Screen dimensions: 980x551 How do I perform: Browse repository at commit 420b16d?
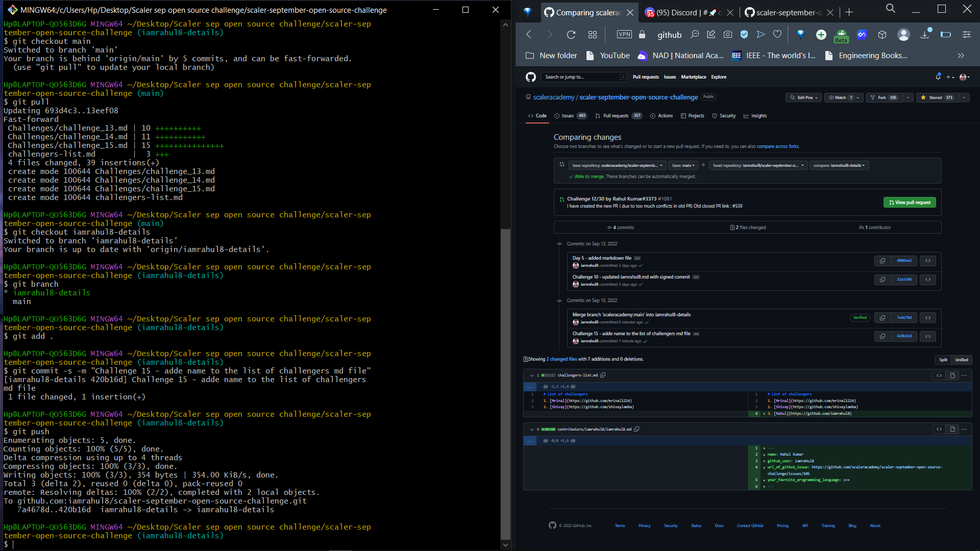[x=928, y=336]
